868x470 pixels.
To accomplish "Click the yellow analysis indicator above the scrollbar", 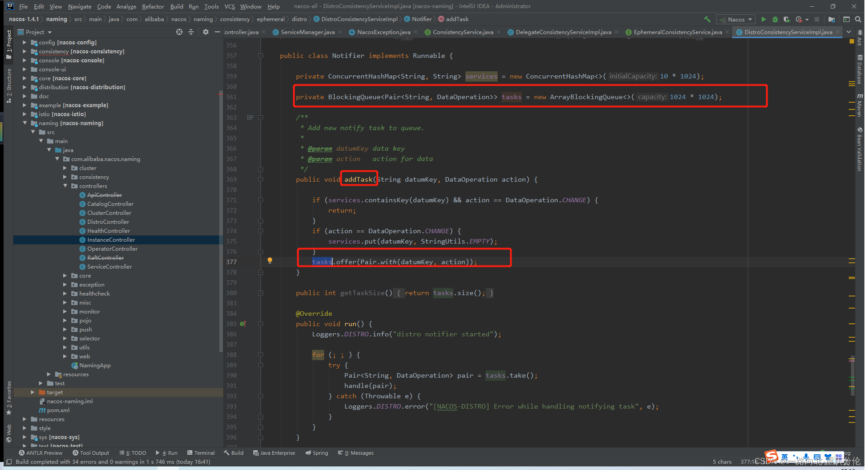I will click(x=852, y=41).
